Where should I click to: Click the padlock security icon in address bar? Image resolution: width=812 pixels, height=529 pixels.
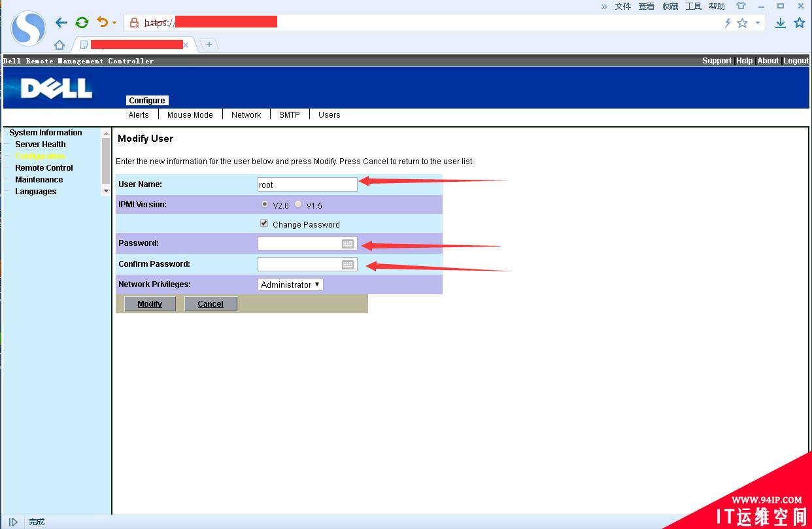135,23
